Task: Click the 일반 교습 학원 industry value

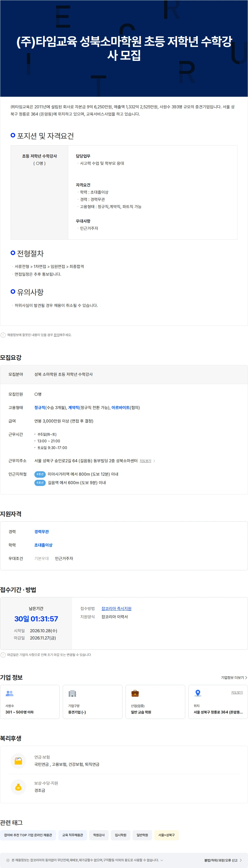Action: pos(141,712)
